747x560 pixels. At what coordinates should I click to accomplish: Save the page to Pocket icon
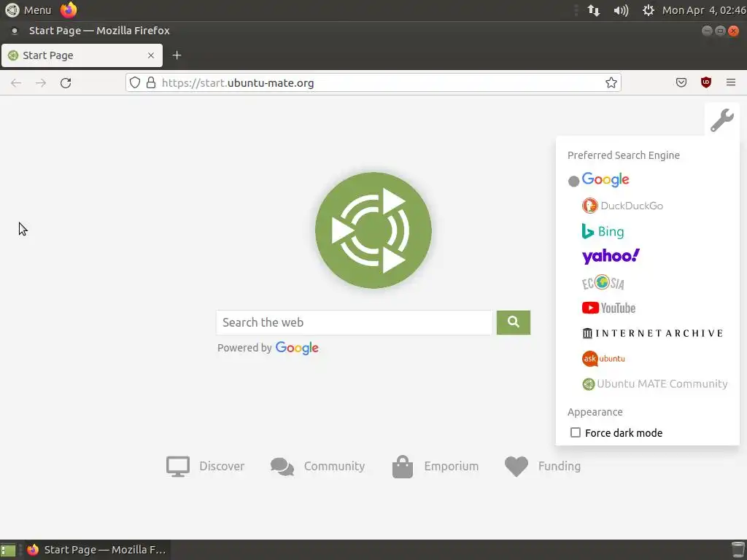681,82
